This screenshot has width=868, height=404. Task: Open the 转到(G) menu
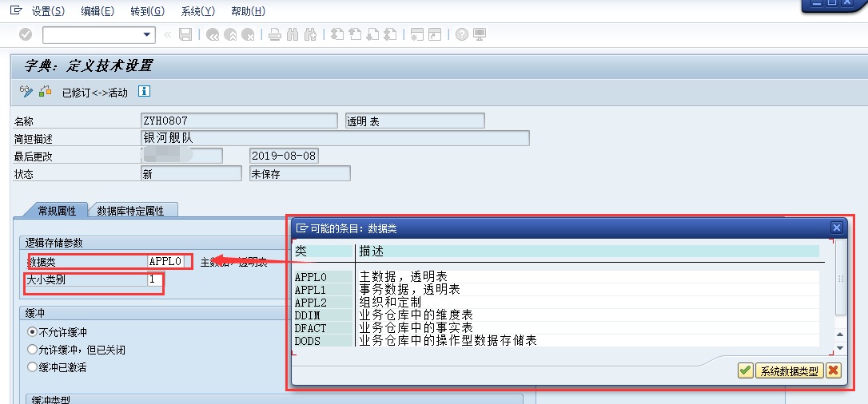[x=147, y=11]
